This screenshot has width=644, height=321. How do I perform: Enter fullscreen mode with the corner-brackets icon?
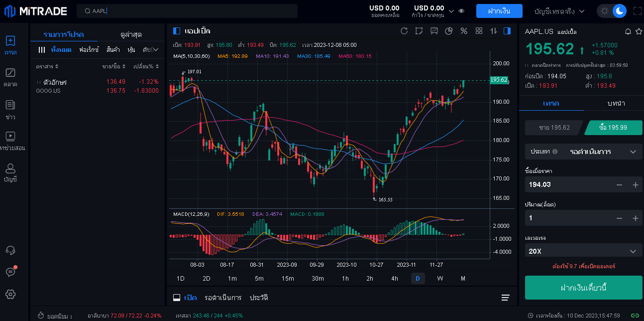click(x=638, y=11)
